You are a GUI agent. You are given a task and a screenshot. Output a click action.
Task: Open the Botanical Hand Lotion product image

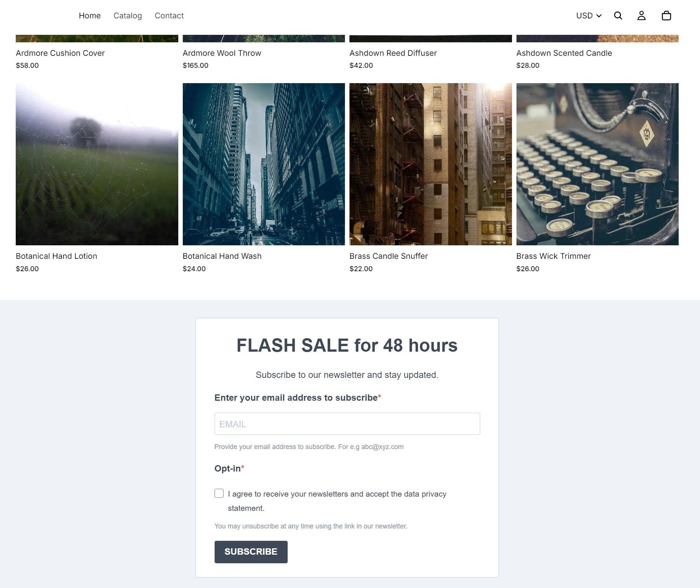(x=97, y=164)
